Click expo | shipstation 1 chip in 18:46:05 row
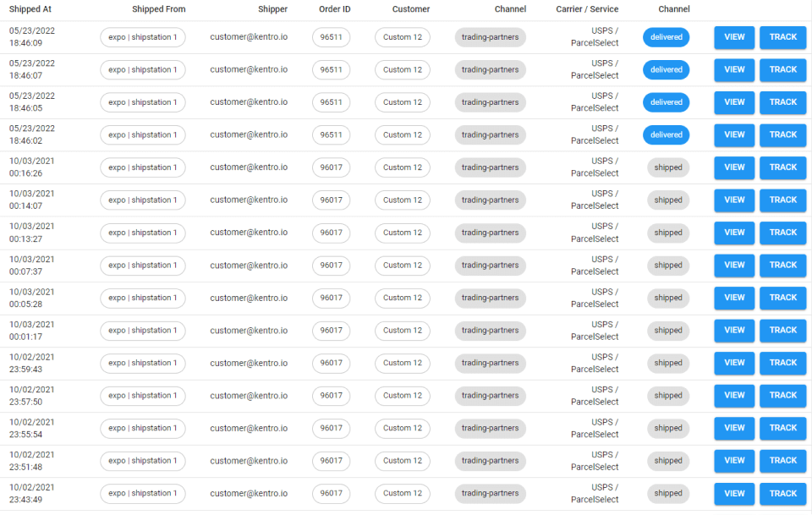Screen dimensions: 812x515 click(142, 102)
